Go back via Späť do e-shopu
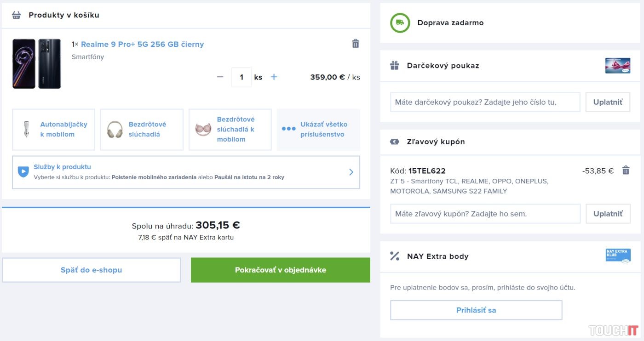Viewport: 644px width, 341px height. (x=91, y=270)
